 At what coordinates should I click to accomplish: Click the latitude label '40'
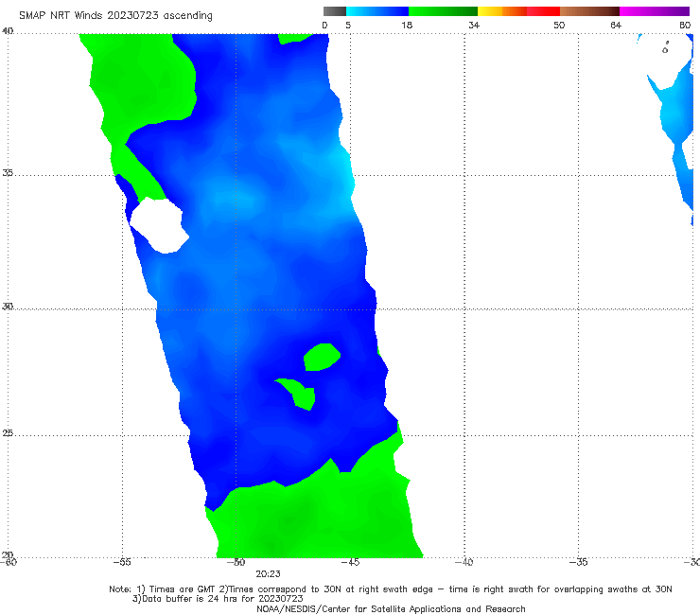(8, 31)
